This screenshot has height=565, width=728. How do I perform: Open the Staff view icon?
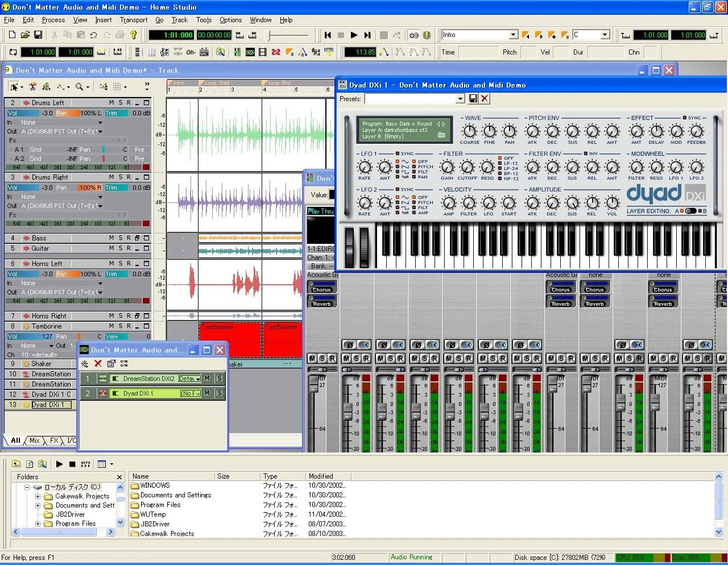coord(165,52)
